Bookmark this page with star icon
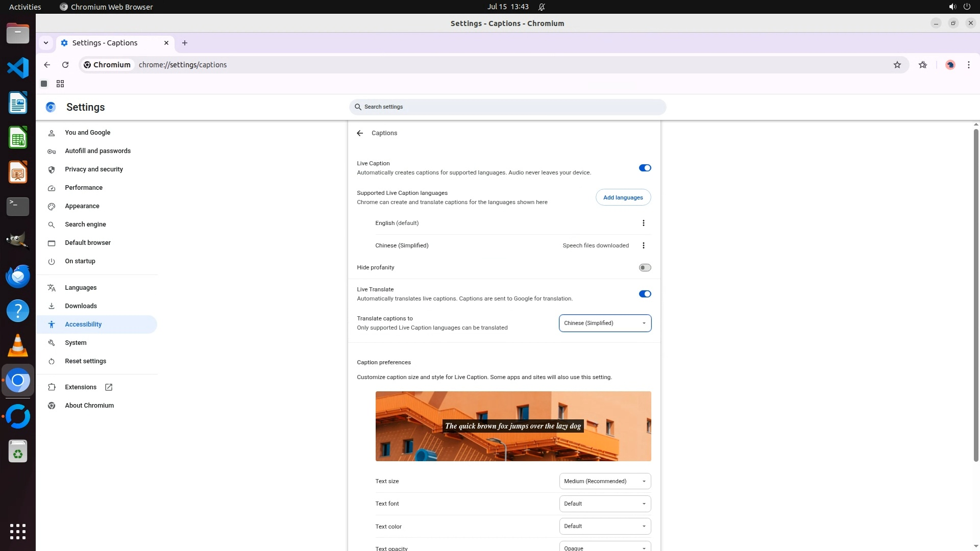The width and height of the screenshot is (980, 551). pyautogui.click(x=897, y=65)
